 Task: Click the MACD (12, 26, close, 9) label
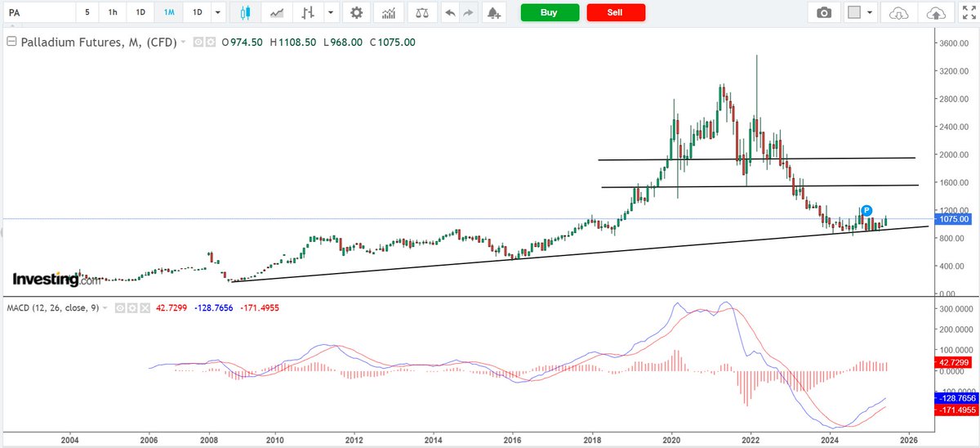point(53,307)
